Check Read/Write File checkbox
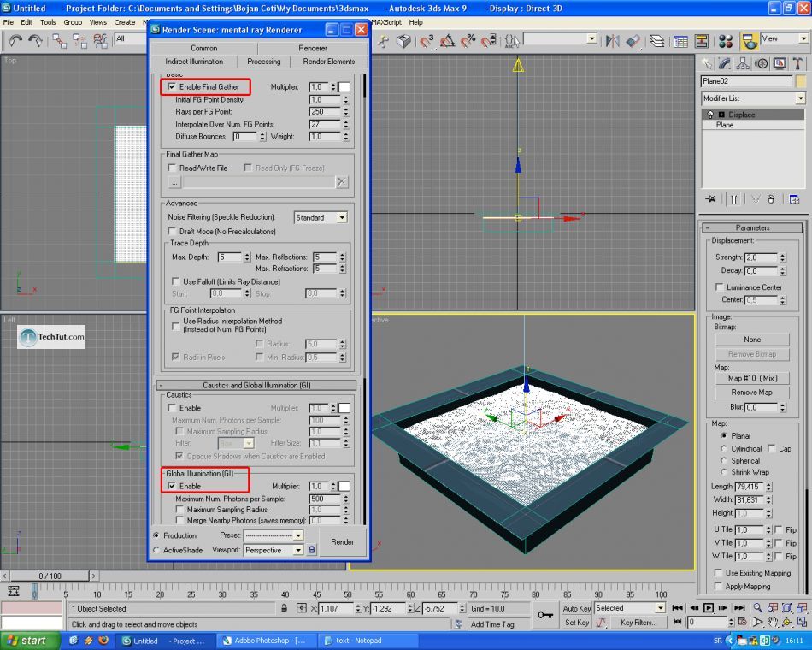The width and height of the screenshot is (812, 650). [172, 168]
